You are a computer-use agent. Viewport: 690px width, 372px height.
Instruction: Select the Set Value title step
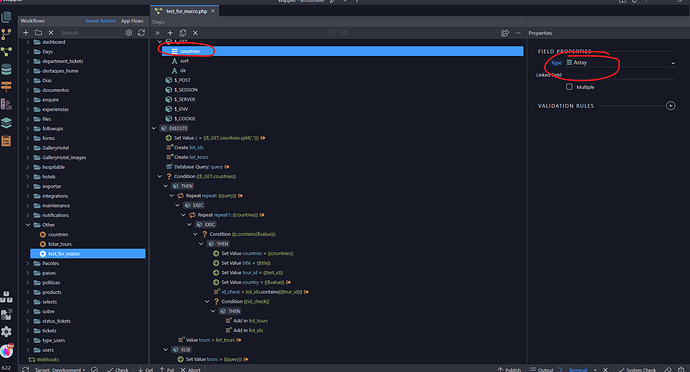(x=242, y=263)
